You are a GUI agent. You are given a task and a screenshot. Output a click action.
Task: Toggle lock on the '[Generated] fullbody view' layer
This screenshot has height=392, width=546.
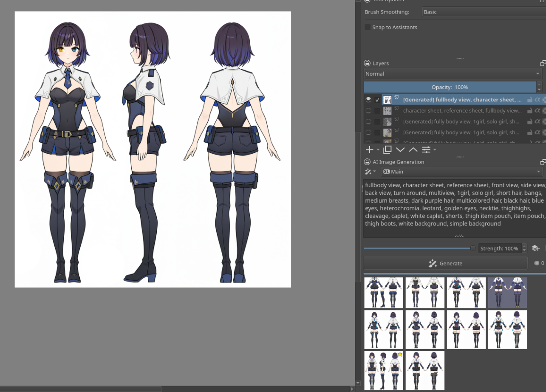(530, 100)
